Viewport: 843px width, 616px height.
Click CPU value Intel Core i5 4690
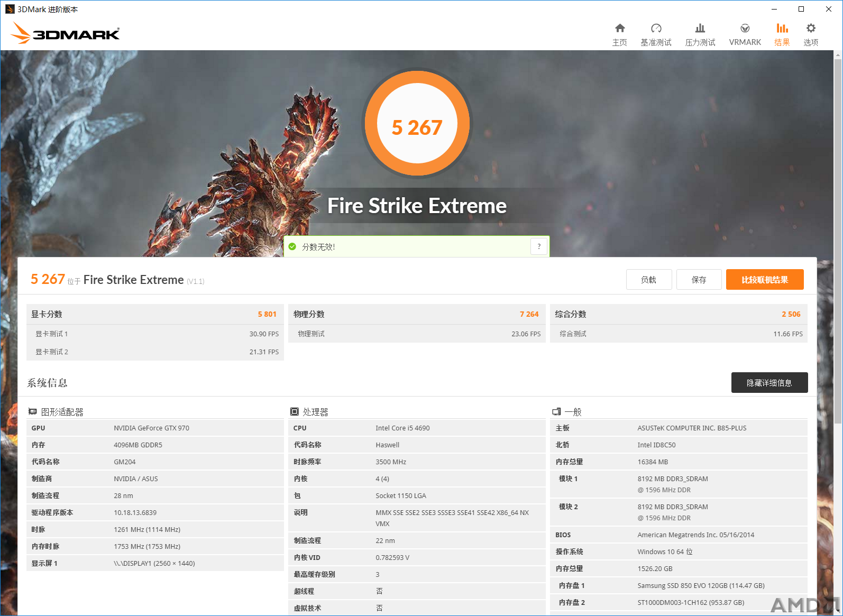[x=402, y=428]
